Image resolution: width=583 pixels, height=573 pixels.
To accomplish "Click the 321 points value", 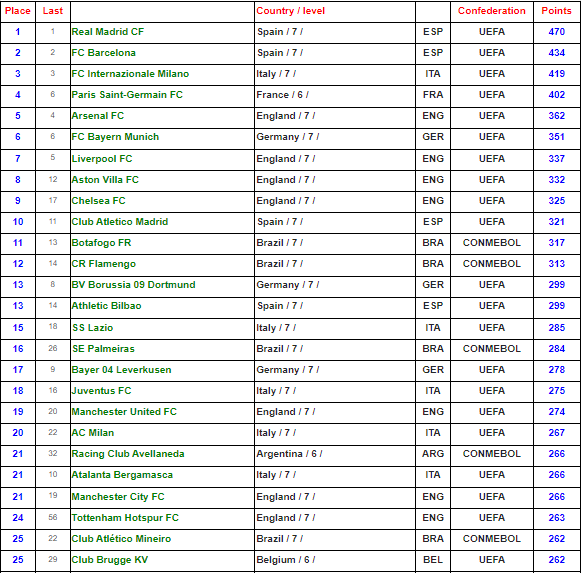I will tap(556, 222).
